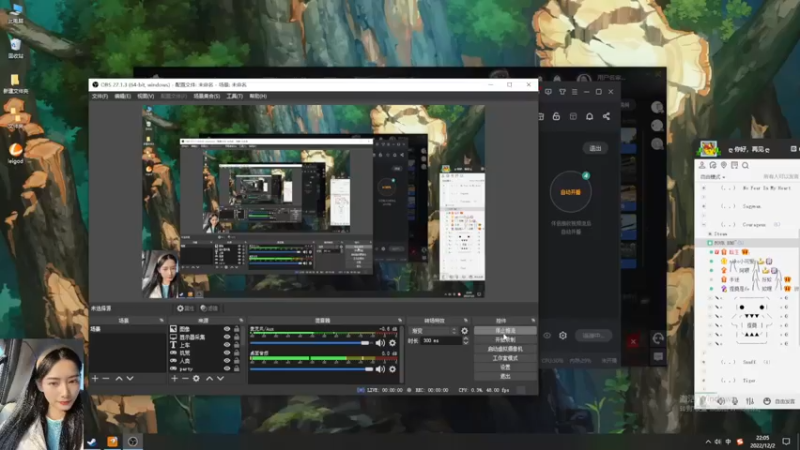This screenshot has width=800, height=450.
Task: Collapse the Courageous channel group
Action: click(704, 224)
